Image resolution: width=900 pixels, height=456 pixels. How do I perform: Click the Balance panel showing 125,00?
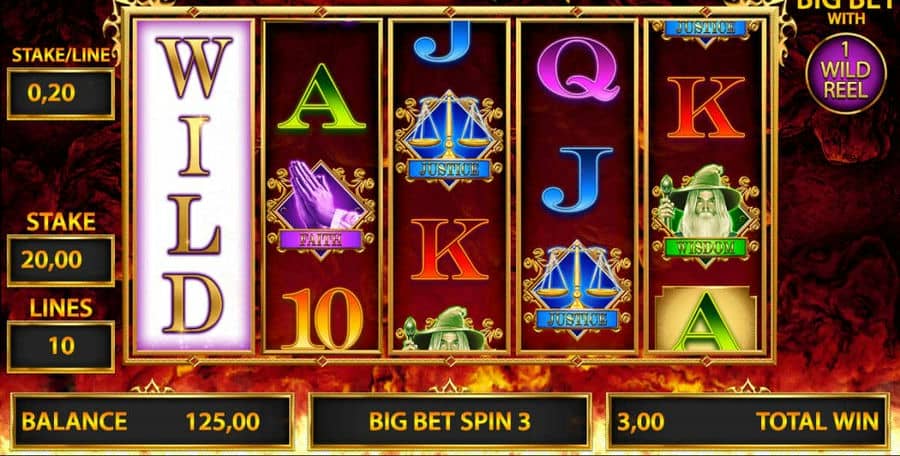coord(152,421)
